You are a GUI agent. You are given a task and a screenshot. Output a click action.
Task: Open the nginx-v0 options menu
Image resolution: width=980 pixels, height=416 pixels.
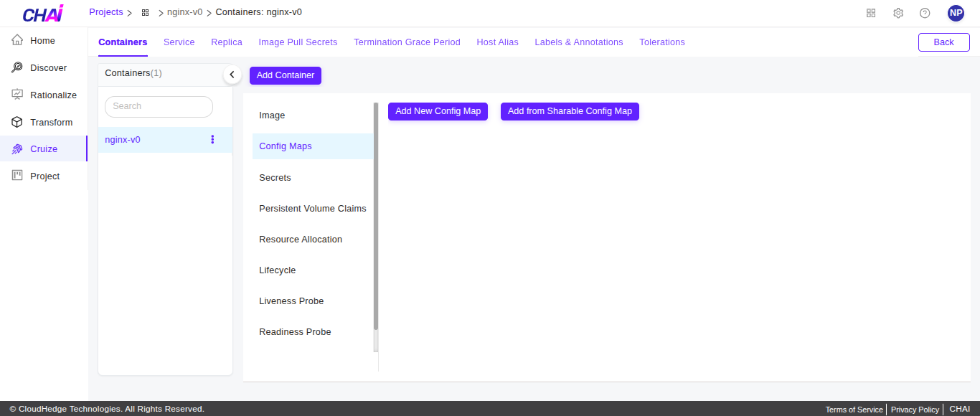(212, 139)
